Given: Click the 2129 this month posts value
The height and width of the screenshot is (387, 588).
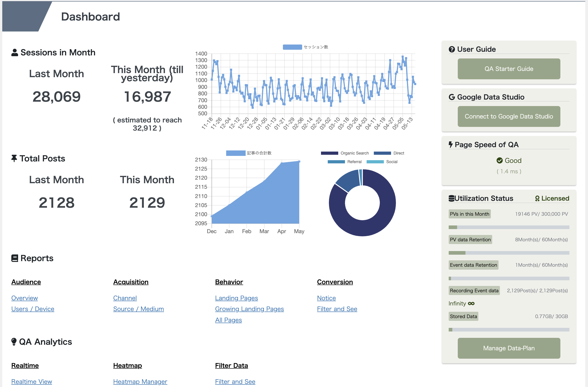Looking at the screenshot, I should (x=147, y=203).
